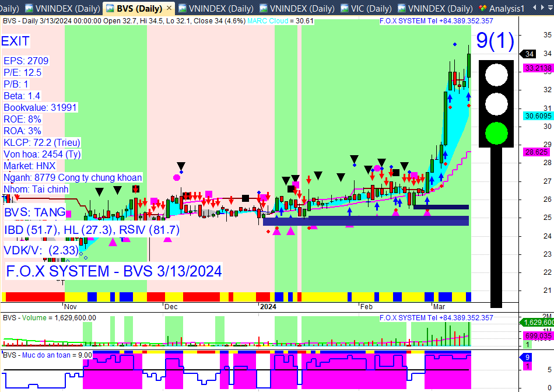The image size is (554, 392).
Task: Click the blue 9 safety-level axis label
Action: click(527, 358)
